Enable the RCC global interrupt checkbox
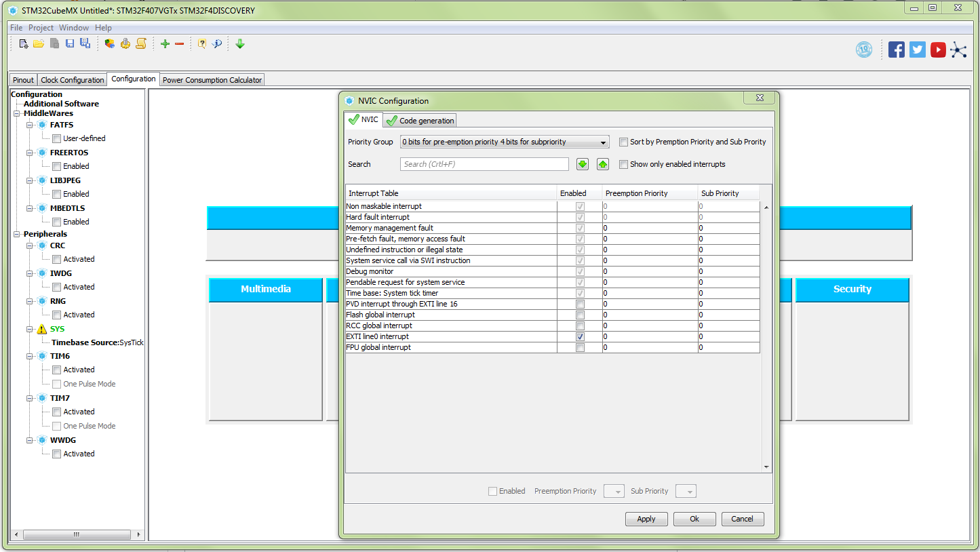980x552 pixels. point(580,326)
